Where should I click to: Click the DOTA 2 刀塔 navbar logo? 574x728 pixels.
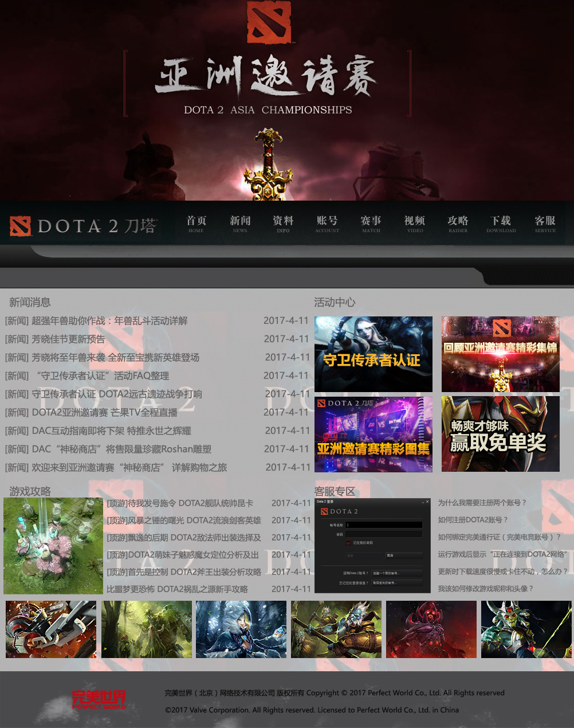tap(84, 226)
